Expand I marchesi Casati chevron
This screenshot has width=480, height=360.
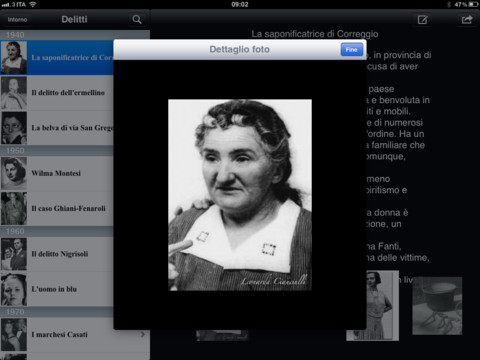[x=143, y=334]
